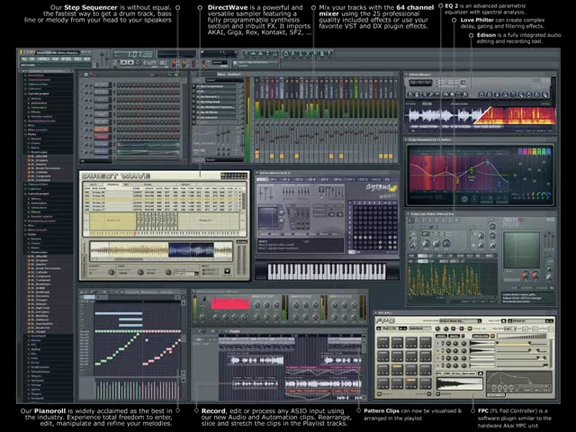Click the Edison waveform display
Screen dimensions: 576x432
coord(482,117)
